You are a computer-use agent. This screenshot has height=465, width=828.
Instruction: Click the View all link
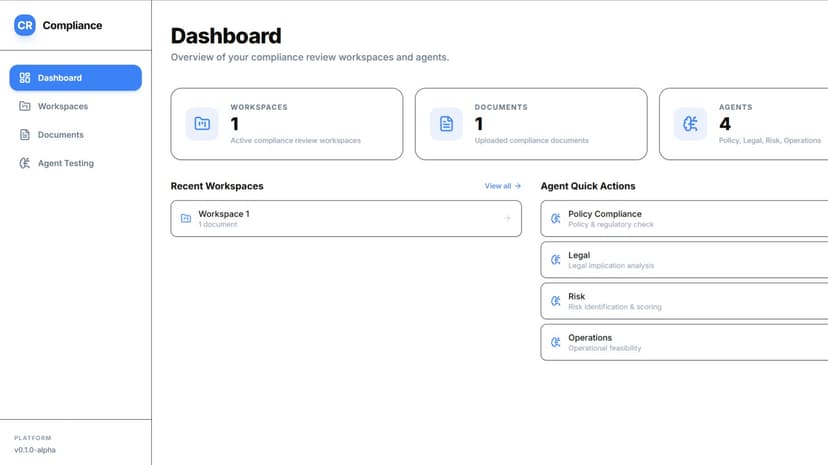(x=503, y=186)
